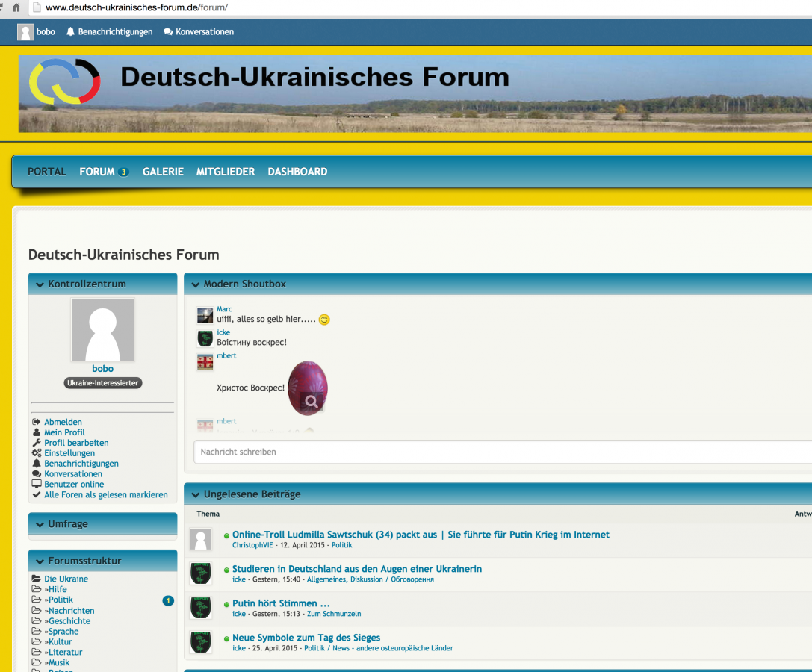The image size is (812, 672).
Task: Click the folder icon next to Sprache
Action: 37,631
